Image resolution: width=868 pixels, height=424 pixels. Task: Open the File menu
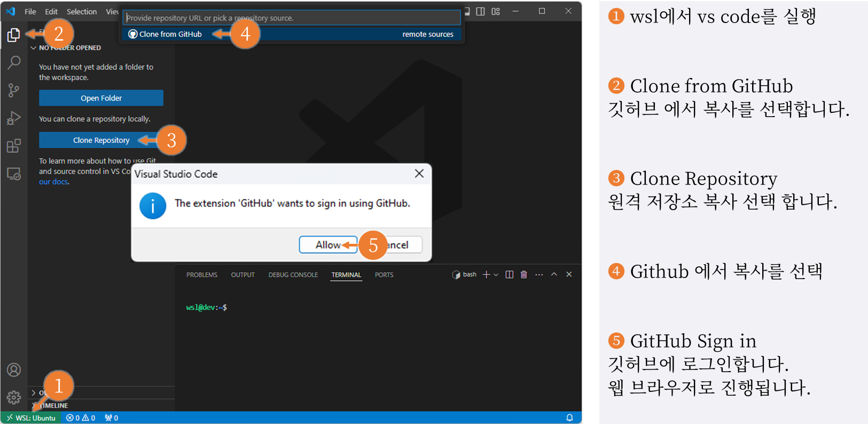tap(30, 11)
